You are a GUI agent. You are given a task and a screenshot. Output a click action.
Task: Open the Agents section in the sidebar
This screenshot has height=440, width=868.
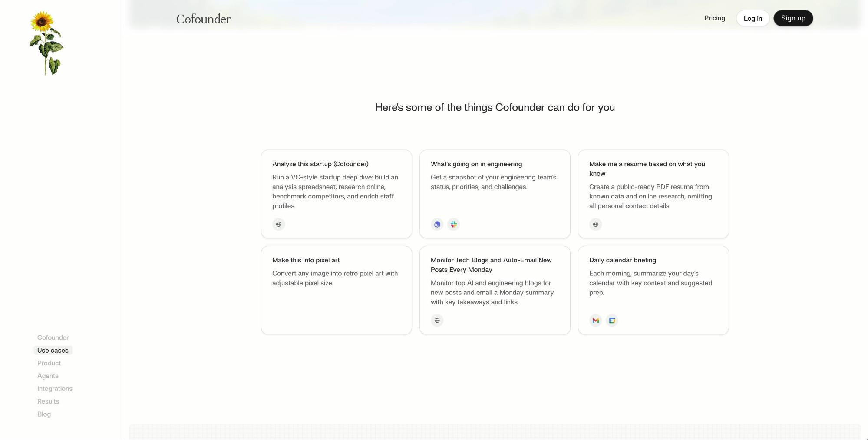(x=48, y=376)
